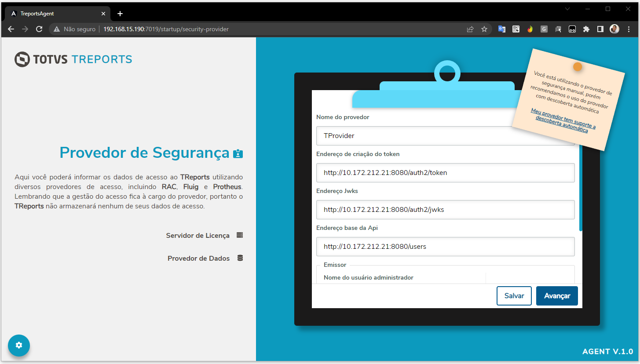Click the Salvar button
The image size is (640, 364).
(514, 296)
